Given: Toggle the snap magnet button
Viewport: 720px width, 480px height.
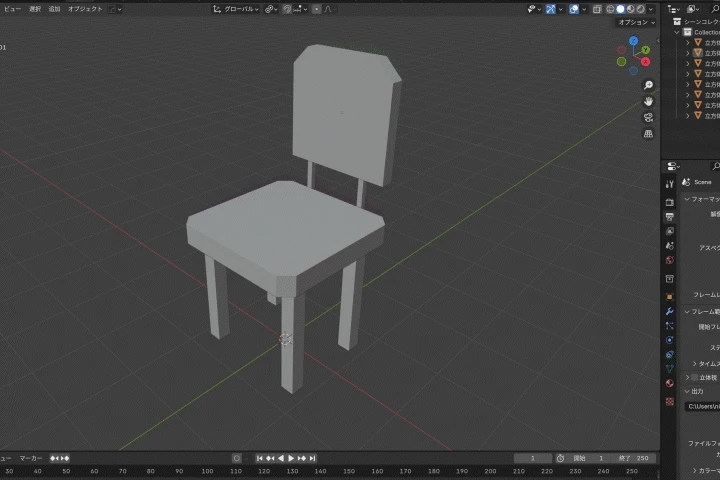Looking at the screenshot, I should click(287, 9).
